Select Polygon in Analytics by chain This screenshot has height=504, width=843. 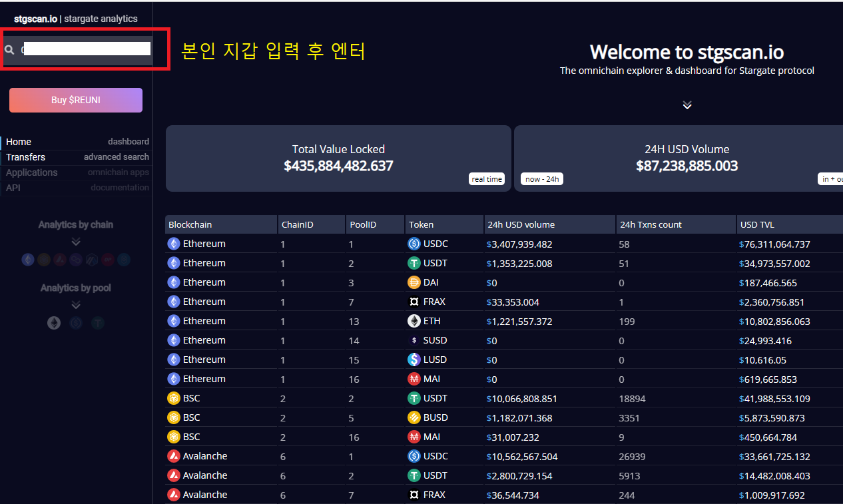pos(76,260)
